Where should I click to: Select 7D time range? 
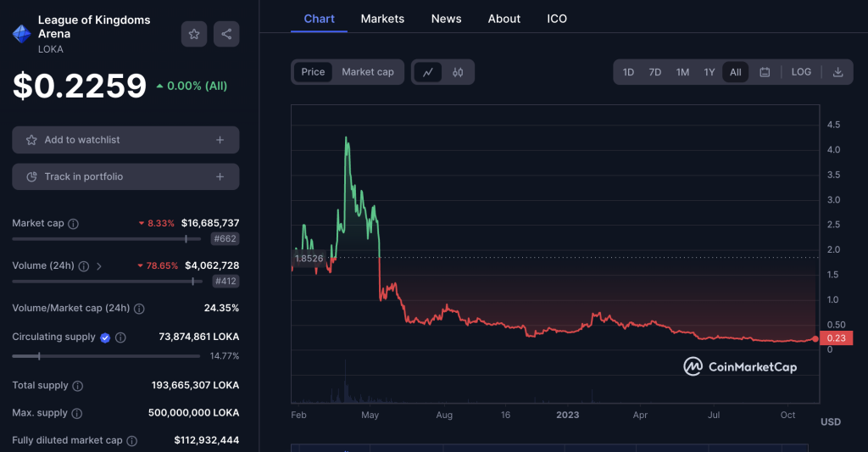tap(655, 72)
